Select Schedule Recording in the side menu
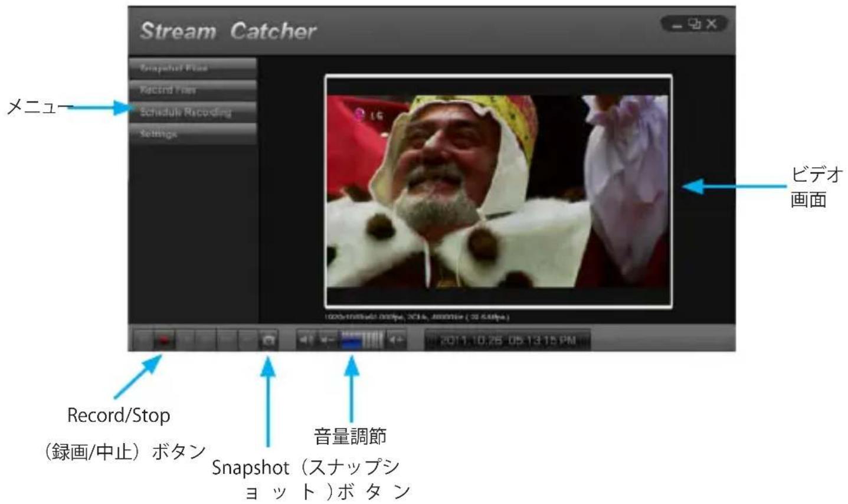The image size is (848, 504). pos(192,112)
